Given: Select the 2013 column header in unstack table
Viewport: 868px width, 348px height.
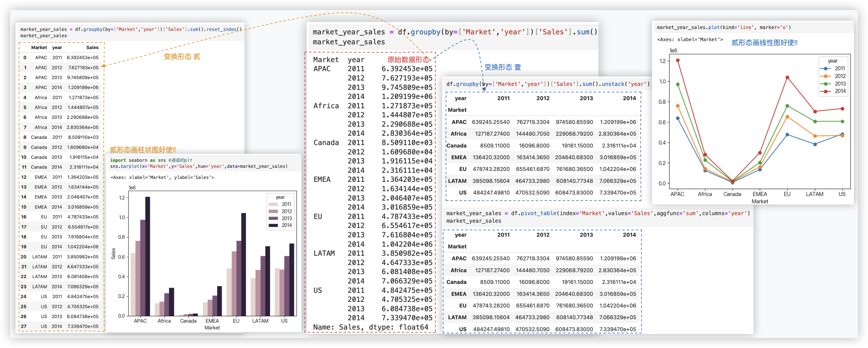Looking at the screenshot, I should [586, 98].
